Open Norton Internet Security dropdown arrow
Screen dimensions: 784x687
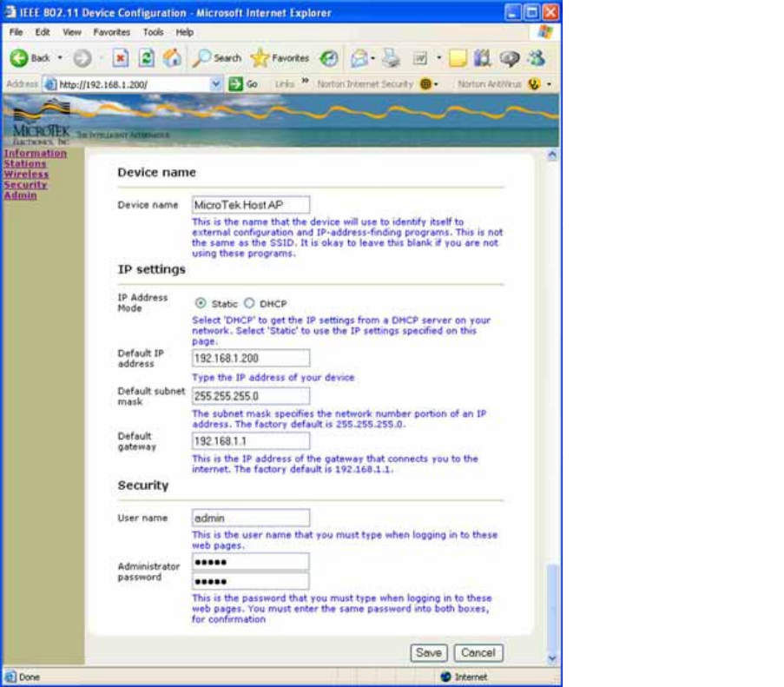pos(436,84)
